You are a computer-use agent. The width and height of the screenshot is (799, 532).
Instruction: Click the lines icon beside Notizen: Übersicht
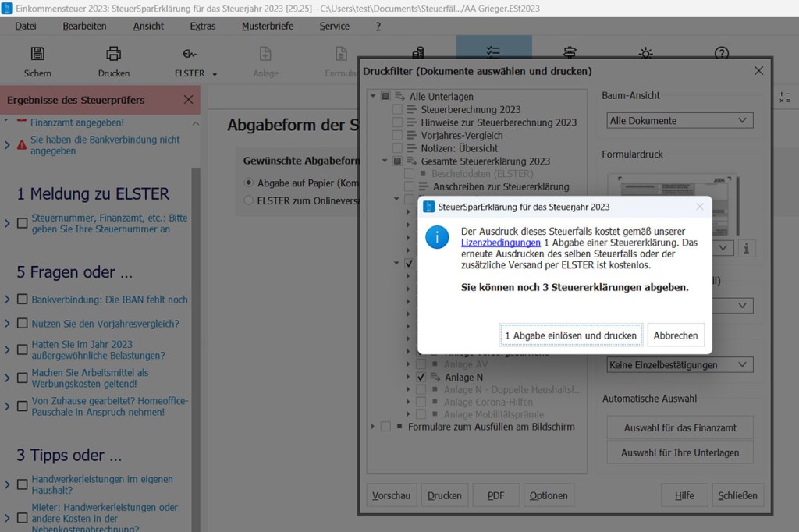[412, 147]
